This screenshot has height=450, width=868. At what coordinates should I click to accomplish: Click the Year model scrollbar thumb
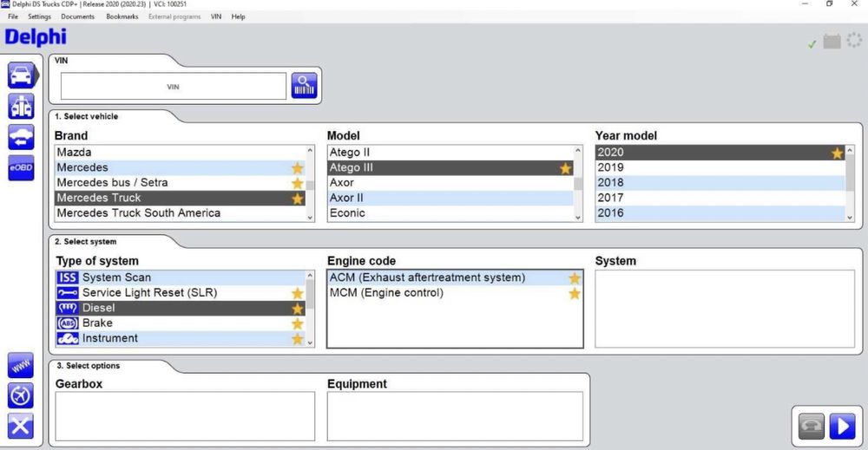click(x=850, y=173)
